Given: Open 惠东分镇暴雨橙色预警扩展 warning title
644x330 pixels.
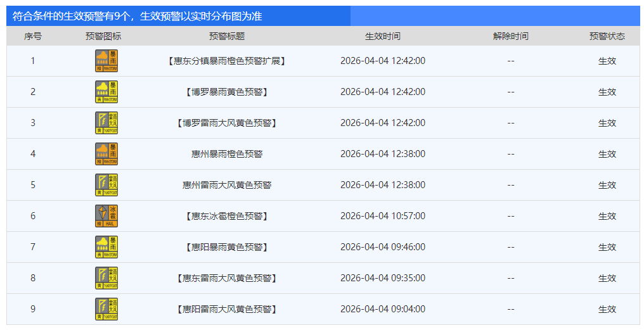Looking at the screenshot, I should (227, 61).
